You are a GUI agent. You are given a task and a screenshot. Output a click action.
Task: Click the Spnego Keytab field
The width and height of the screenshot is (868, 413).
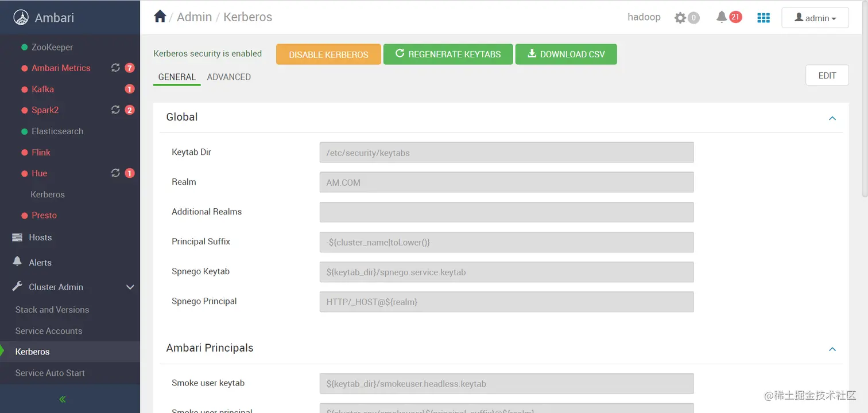(x=506, y=272)
